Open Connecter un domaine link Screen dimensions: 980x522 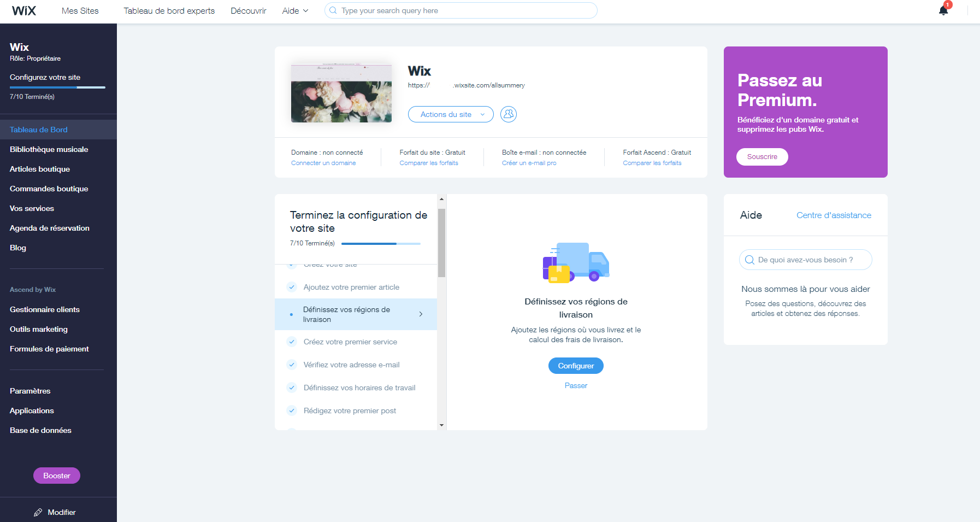[323, 163]
